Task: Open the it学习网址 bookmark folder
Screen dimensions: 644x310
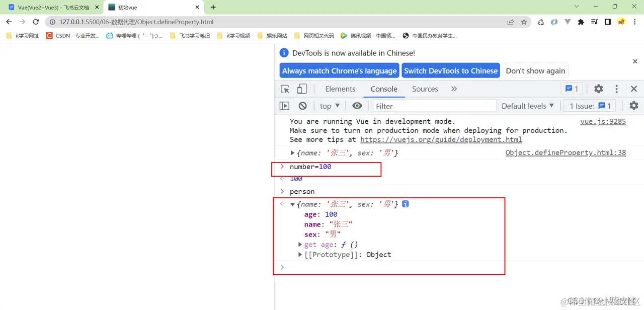Action: coord(23,36)
